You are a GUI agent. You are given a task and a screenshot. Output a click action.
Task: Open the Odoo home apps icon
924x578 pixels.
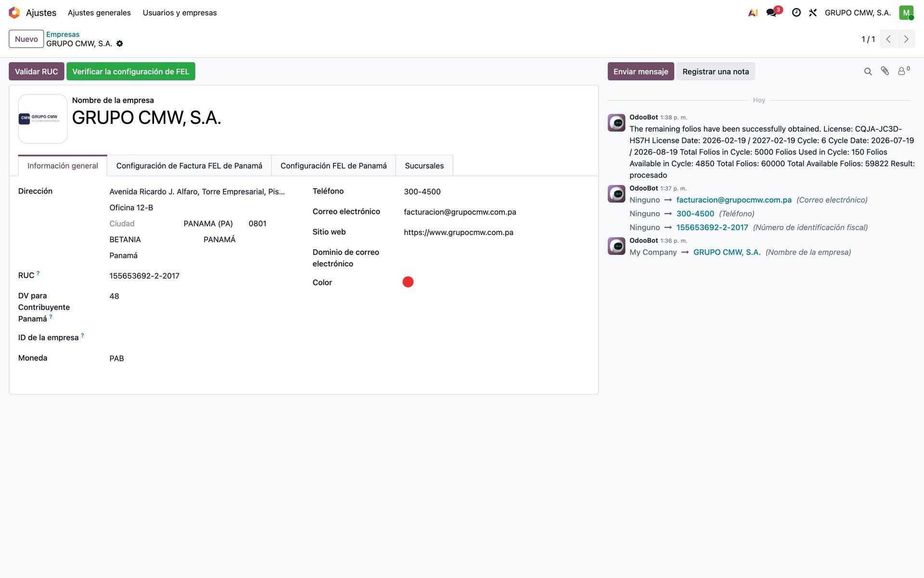(14, 13)
